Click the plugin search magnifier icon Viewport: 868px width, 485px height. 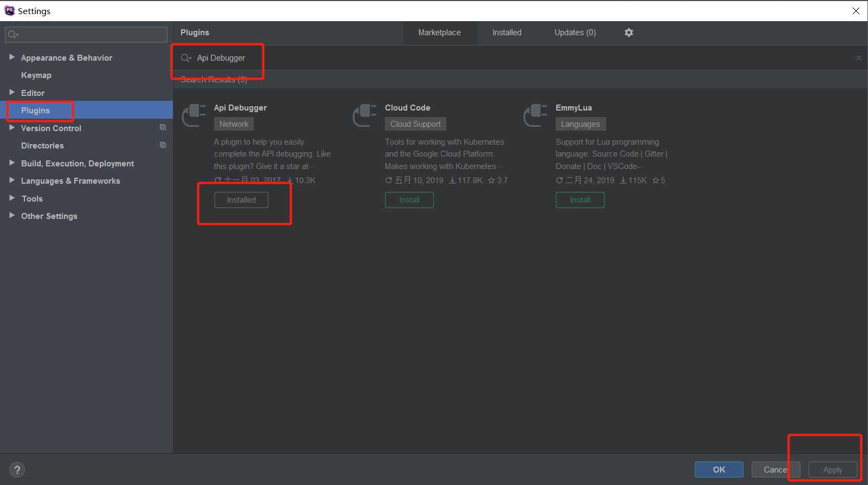click(x=186, y=58)
